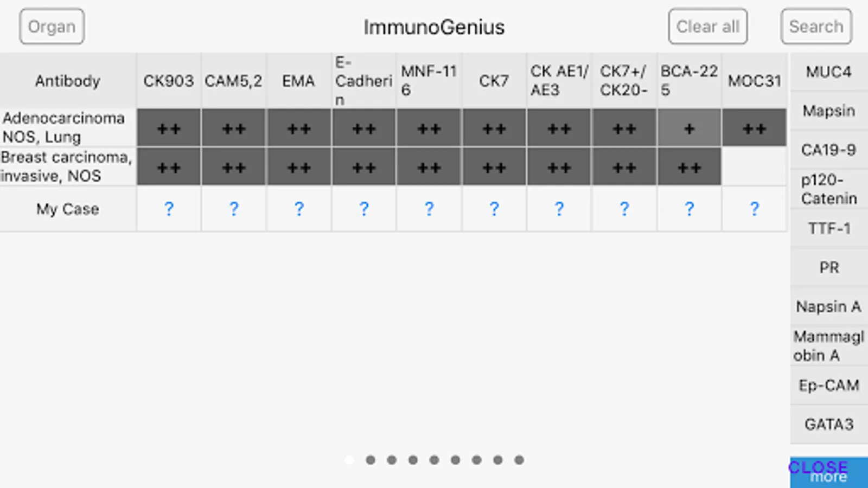Choose TTF-1 in the antibody list
Image resolution: width=868 pixels, height=488 pixels.
click(828, 228)
